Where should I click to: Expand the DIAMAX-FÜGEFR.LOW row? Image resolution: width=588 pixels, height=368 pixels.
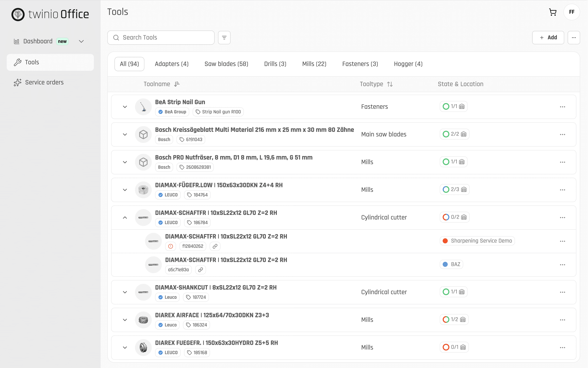coord(125,190)
